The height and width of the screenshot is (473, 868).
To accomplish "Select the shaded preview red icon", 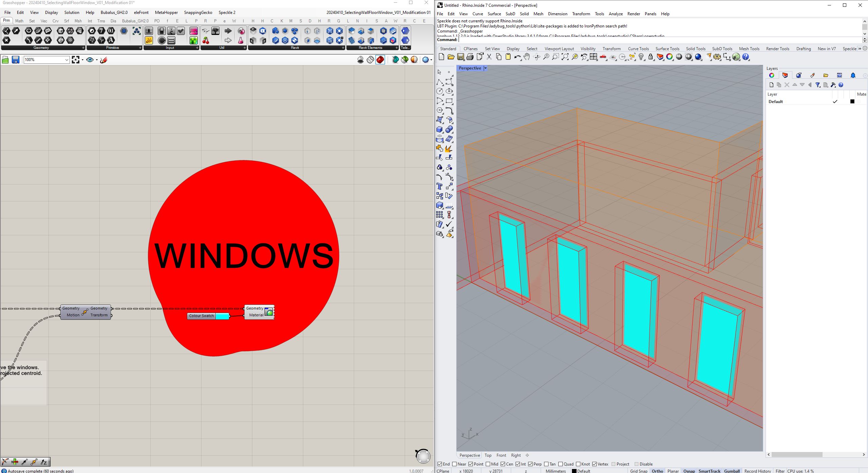I will tap(380, 60).
